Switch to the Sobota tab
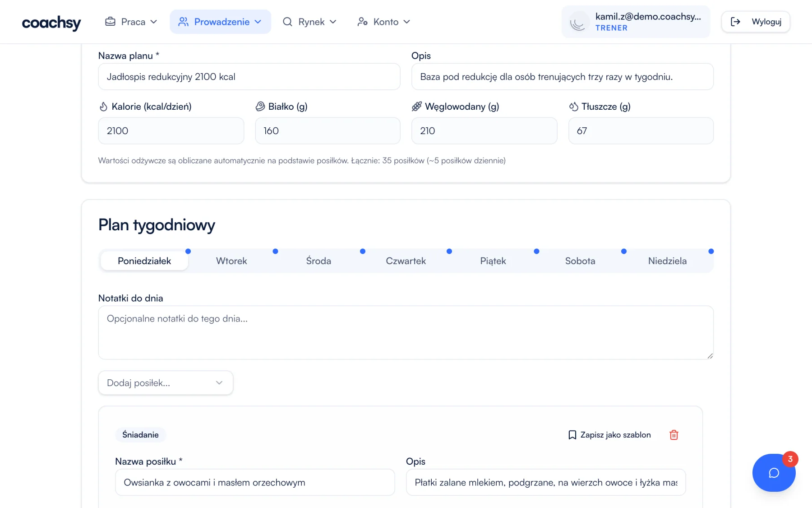This screenshot has width=812, height=508. (x=580, y=261)
